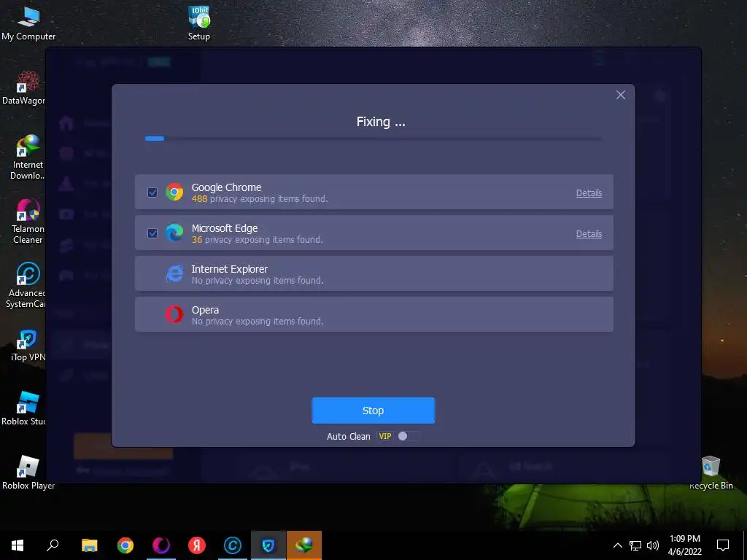
Task: Open File Explorer from taskbar
Action: pos(89,545)
